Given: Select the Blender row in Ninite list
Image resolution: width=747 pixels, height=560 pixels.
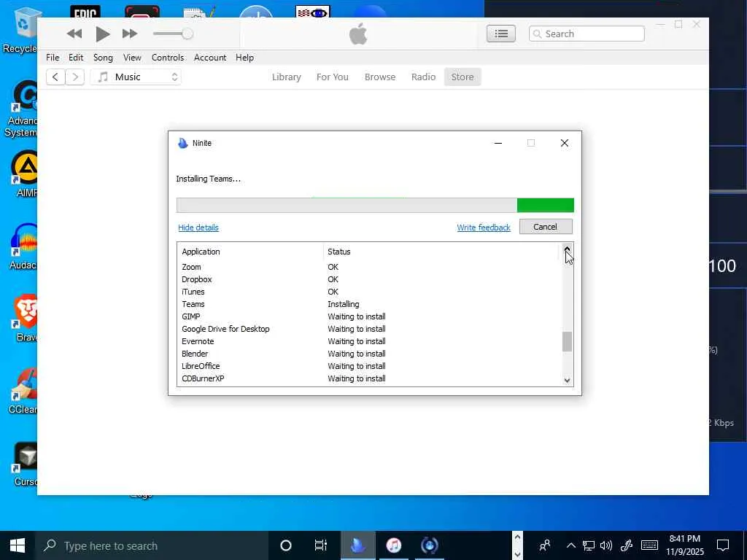Looking at the screenshot, I should click(369, 354).
